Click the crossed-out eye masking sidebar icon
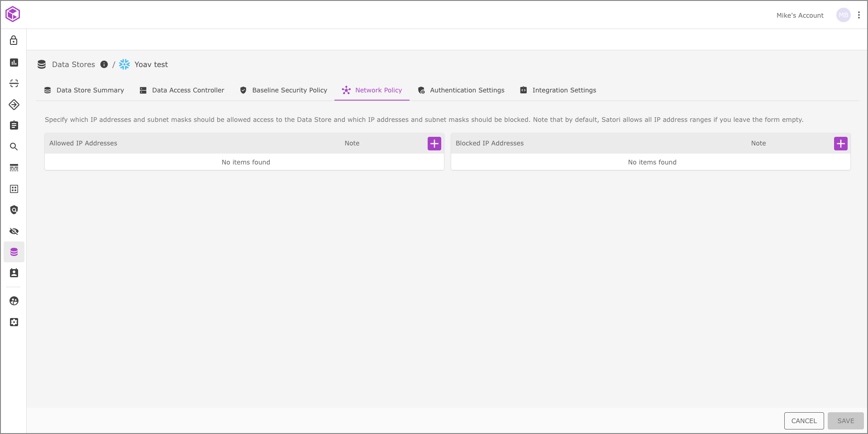 (14, 231)
